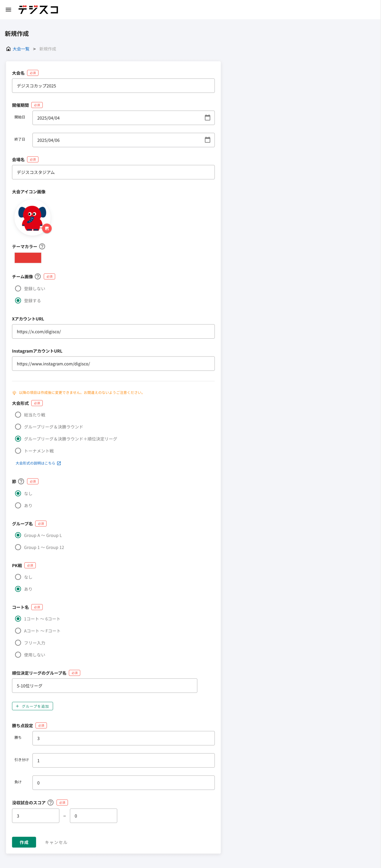Open the hamburger navigation menu
This screenshot has width=381, height=868.
tap(8, 10)
